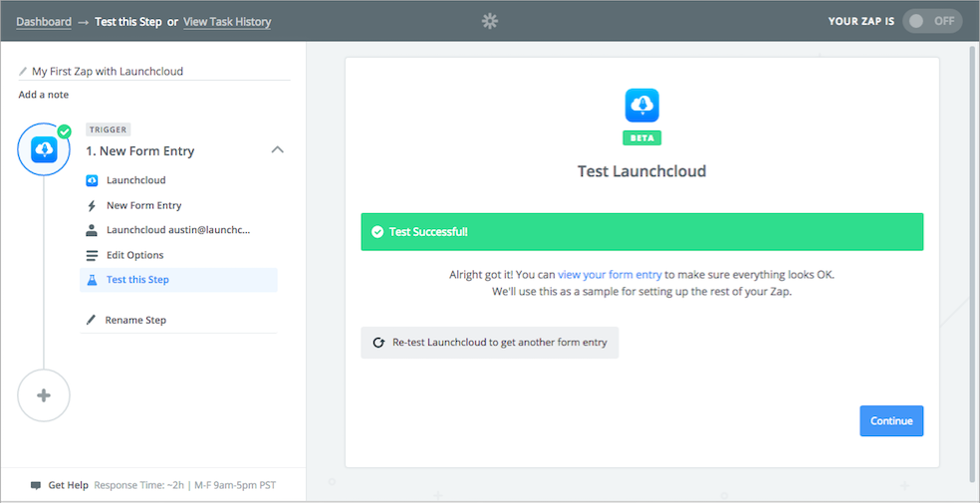The width and height of the screenshot is (980, 503).
Task: Click the Test Launchcloud heading
Action: 641,171
